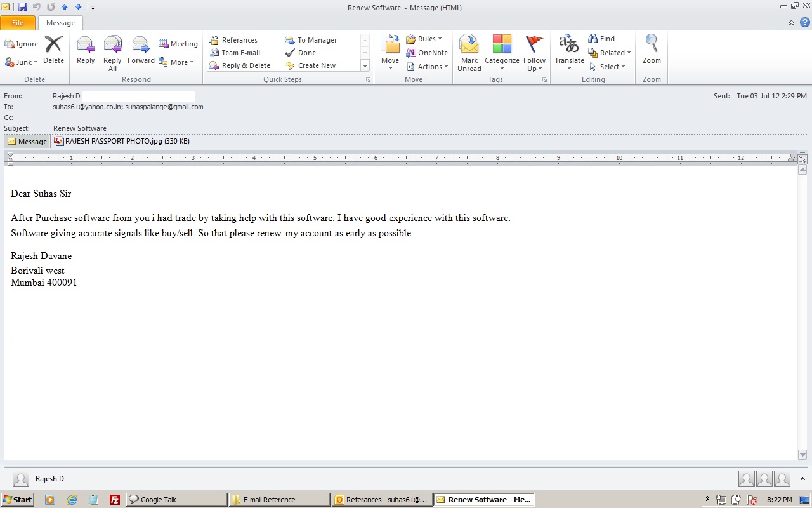Open the Related dropdown
The image size is (812, 508).
tap(609, 53)
